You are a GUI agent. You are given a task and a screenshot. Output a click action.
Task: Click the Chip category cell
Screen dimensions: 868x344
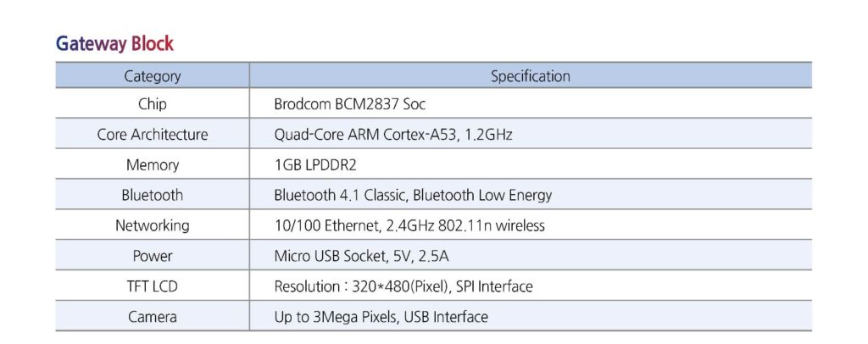153,103
